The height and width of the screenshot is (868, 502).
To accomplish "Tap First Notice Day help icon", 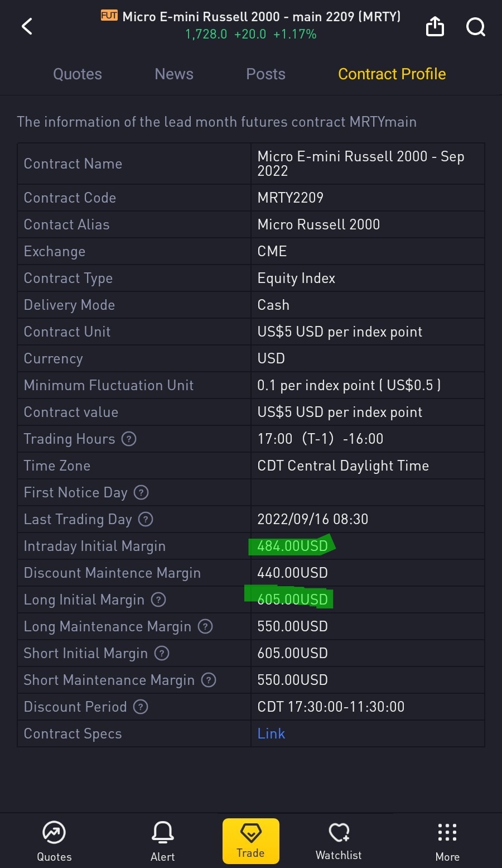I will tap(141, 493).
